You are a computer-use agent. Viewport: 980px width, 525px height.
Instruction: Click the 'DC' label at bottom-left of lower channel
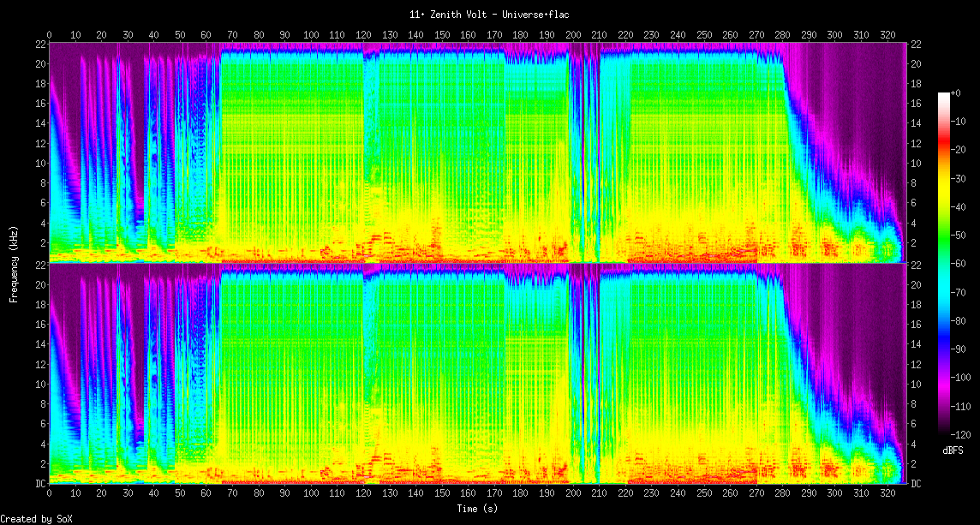39,484
